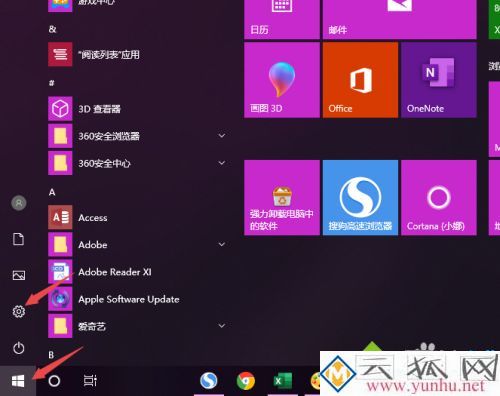This screenshot has width=500, height=396.
Task: Launch Google Chrome from taskbar
Action: point(246,381)
